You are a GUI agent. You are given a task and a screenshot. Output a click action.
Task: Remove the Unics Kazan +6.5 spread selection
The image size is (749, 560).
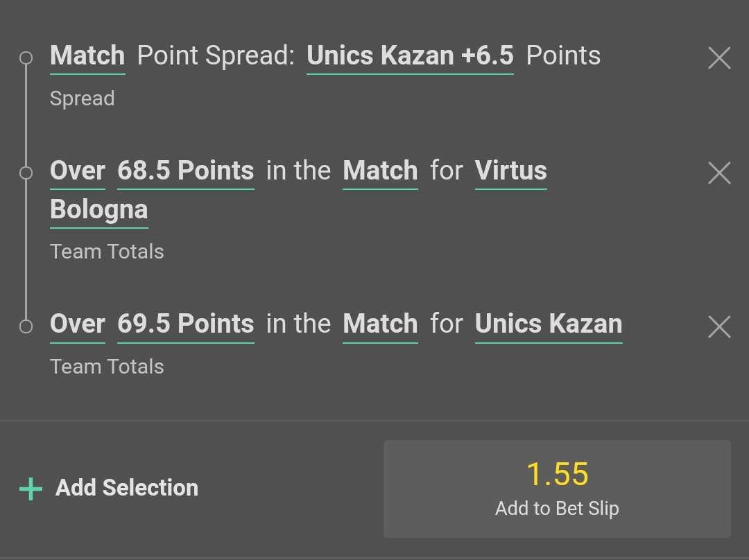point(719,58)
